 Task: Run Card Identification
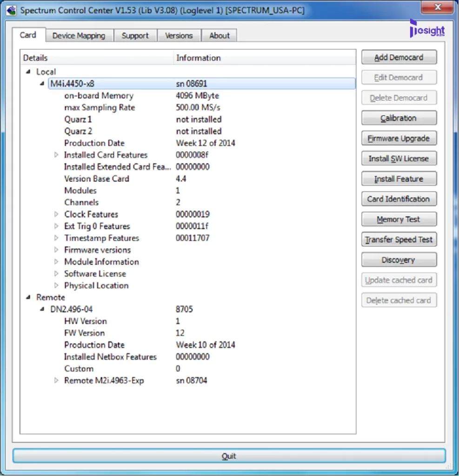[x=399, y=199]
